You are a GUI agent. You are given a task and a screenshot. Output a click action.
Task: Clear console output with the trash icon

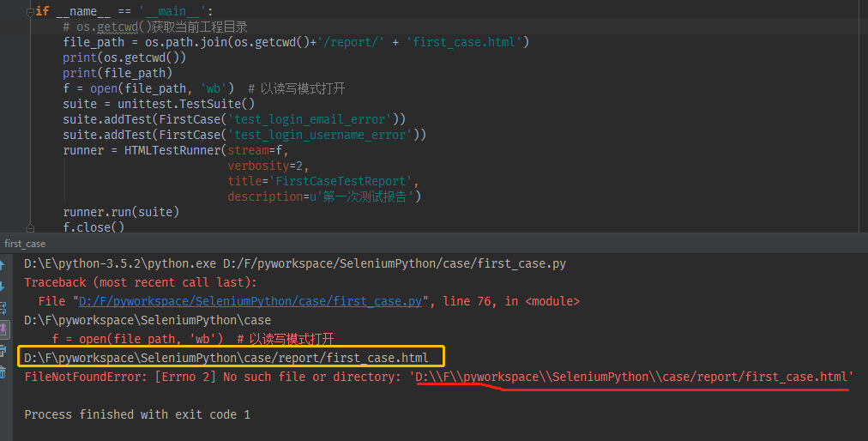pyautogui.click(x=3, y=372)
